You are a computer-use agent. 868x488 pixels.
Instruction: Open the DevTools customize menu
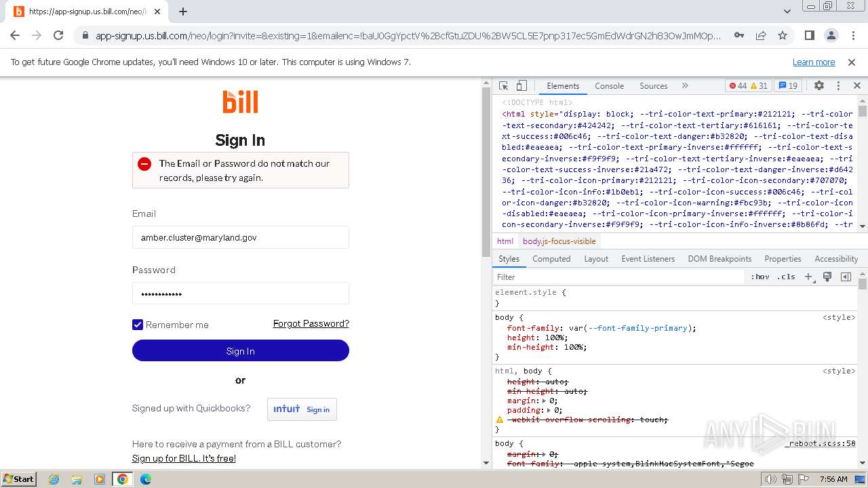point(838,86)
